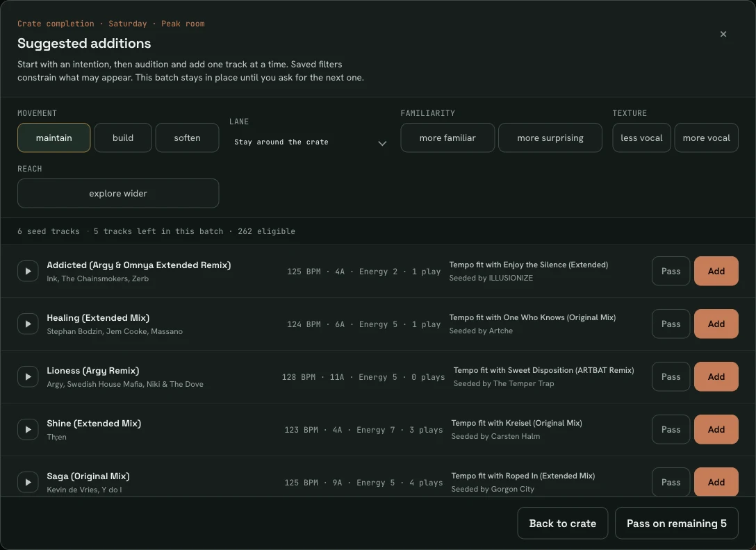The height and width of the screenshot is (550, 756).
Task: Toggle the explore wider reach option
Action: [x=118, y=193]
